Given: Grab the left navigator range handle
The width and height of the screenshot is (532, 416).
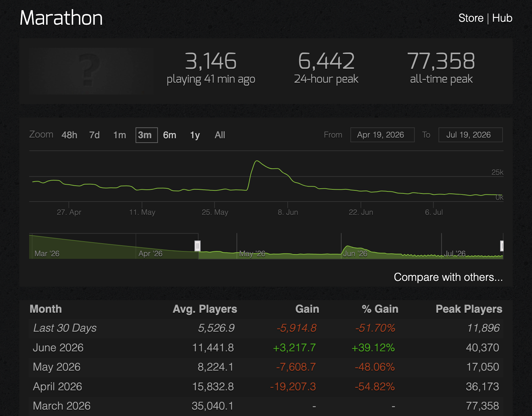Looking at the screenshot, I should point(198,246).
